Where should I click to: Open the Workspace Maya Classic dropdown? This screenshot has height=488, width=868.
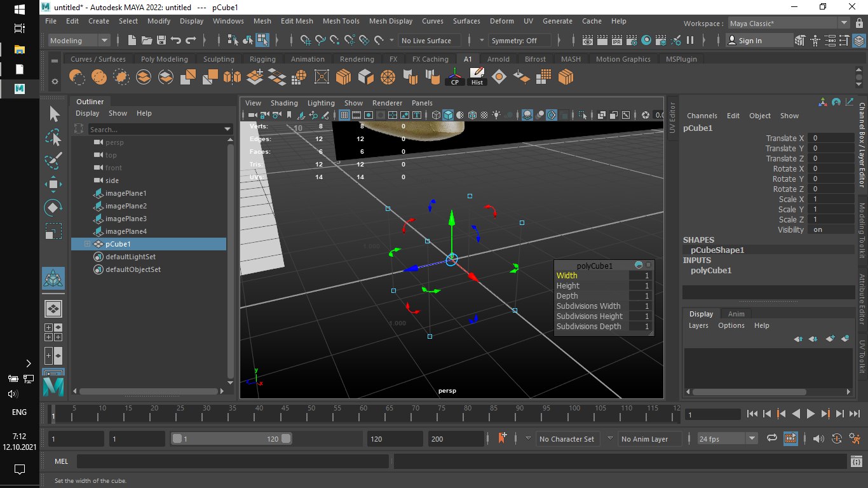pos(789,23)
